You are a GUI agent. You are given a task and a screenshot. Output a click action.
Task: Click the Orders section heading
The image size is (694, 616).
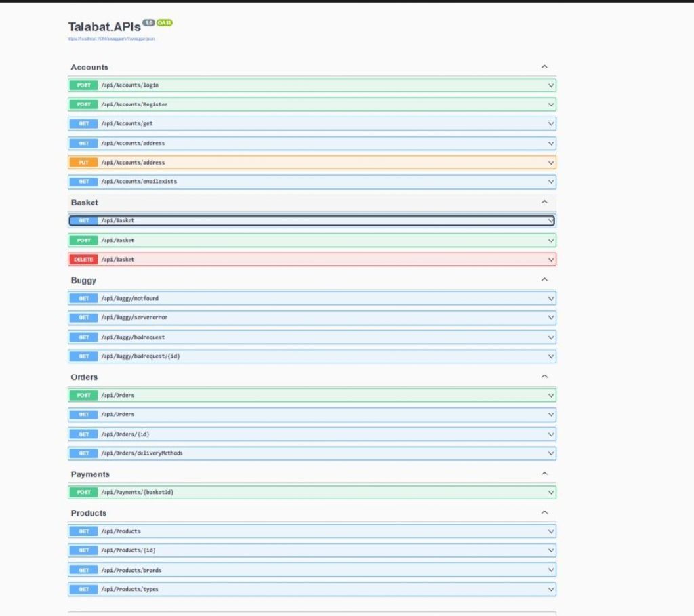tap(84, 377)
